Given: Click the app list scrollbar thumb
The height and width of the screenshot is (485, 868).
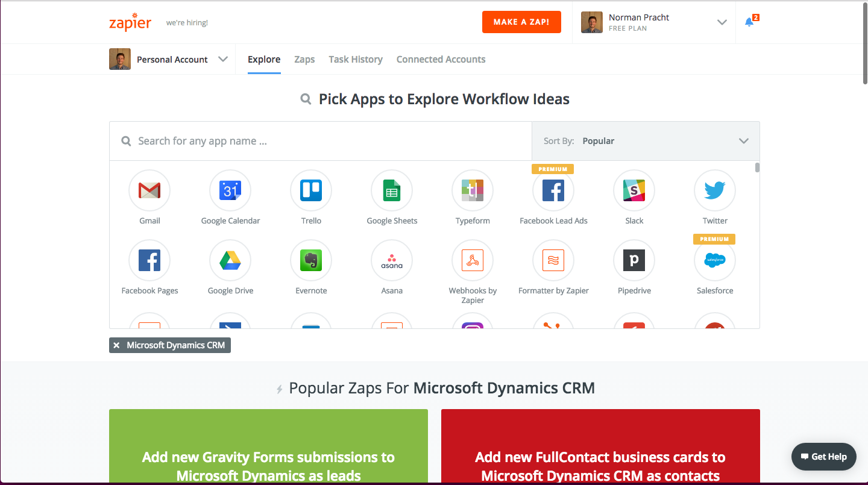Looking at the screenshot, I should pos(757,167).
